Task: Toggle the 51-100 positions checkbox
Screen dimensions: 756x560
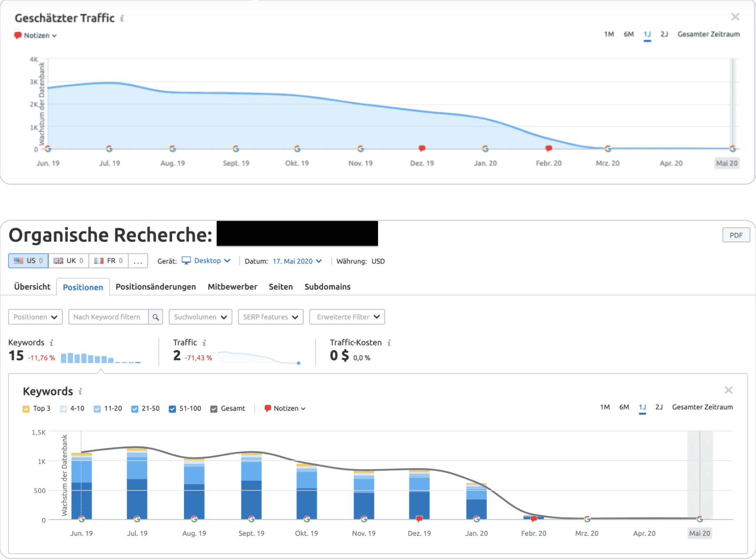Action: tap(172, 409)
